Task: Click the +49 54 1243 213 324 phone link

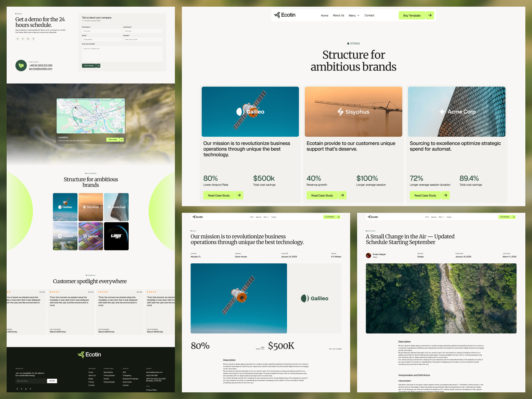Action: tap(41, 66)
